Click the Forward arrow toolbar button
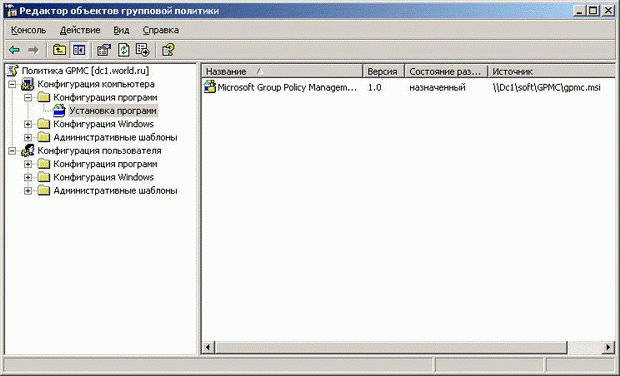This screenshot has width=620, height=376. pyautogui.click(x=33, y=50)
